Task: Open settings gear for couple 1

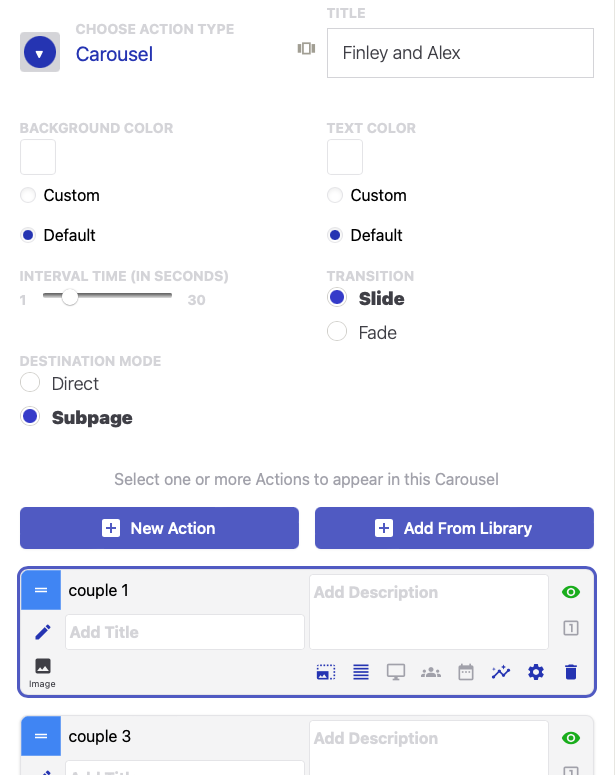Action: pyautogui.click(x=536, y=672)
